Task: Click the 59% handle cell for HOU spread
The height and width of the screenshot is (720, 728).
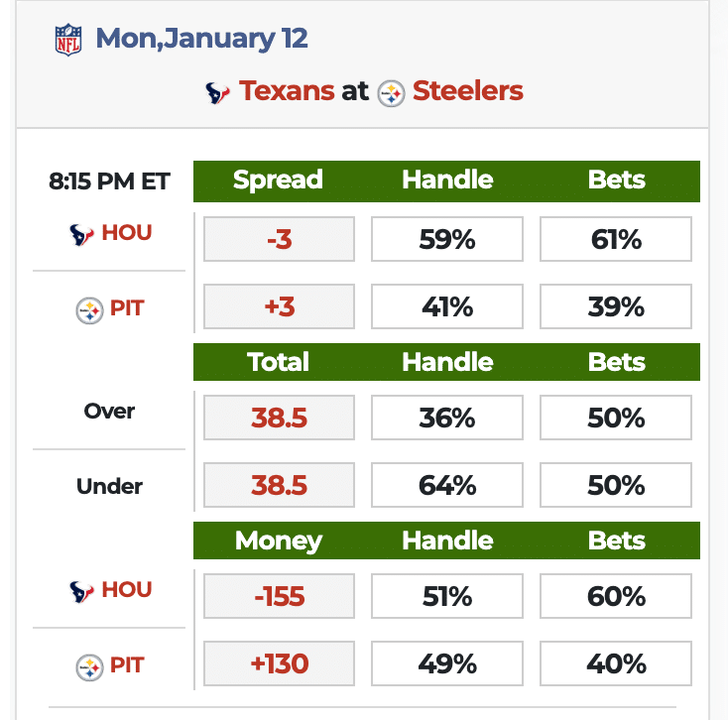Action: (x=447, y=239)
